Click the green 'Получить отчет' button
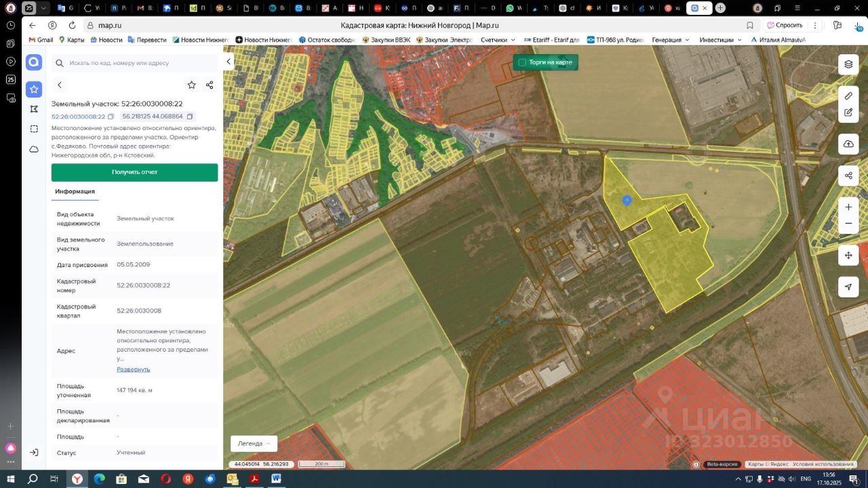 134,172
